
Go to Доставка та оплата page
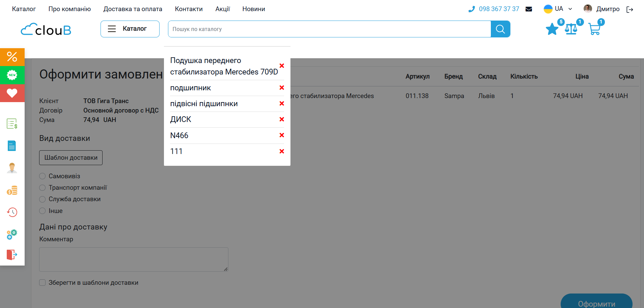[133, 9]
